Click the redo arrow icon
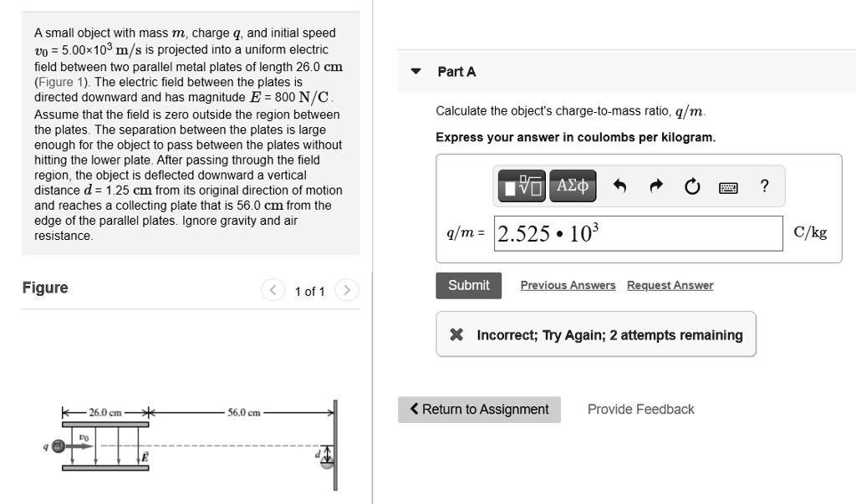Image resolution: width=856 pixels, height=504 pixels. [x=655, y=186]
